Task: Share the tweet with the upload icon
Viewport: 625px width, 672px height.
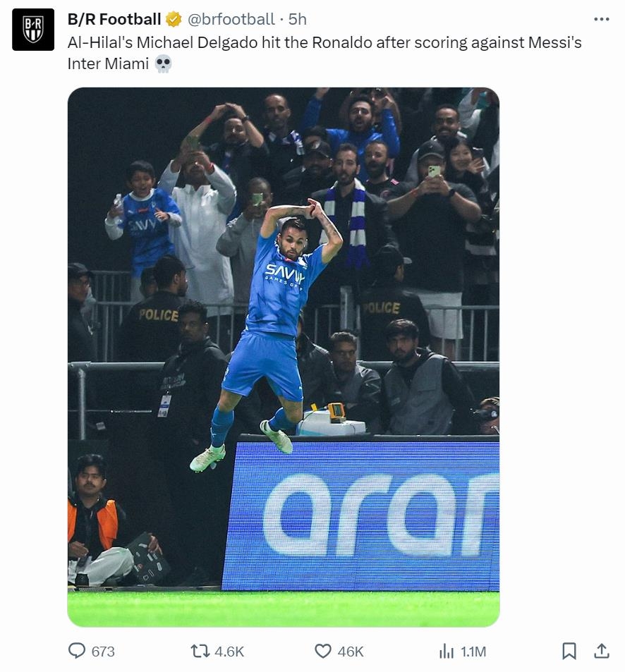Action: [x=602, y=651]
